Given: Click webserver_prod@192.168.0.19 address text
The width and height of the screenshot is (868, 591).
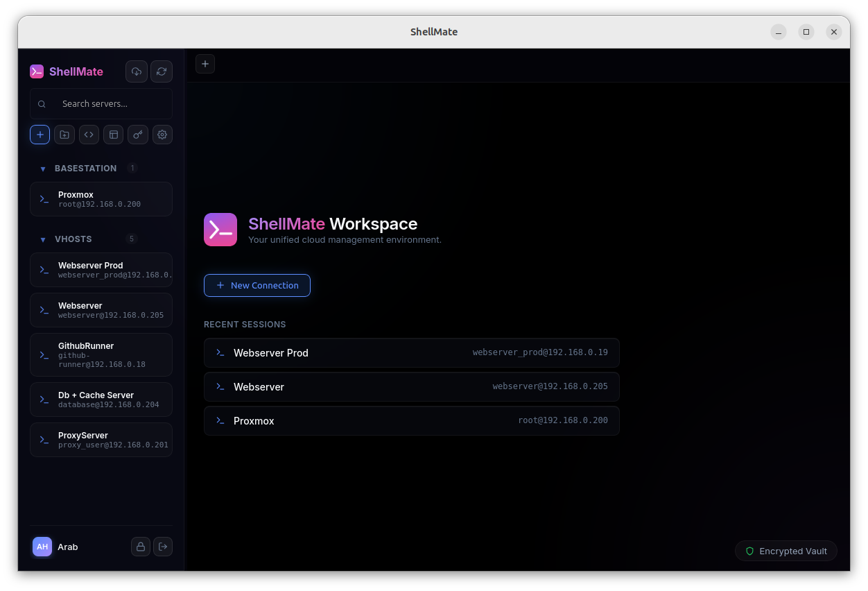Looking at the screenshot, I should (x=540, y=352).
